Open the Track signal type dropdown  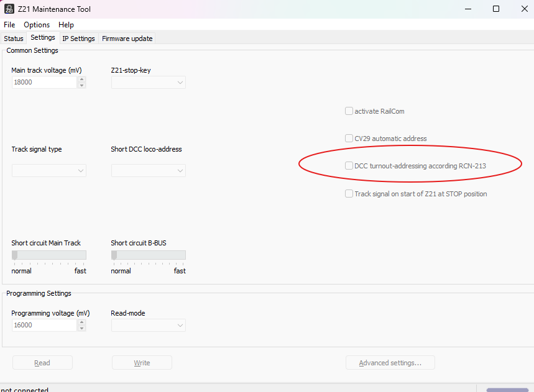pos(49,171)
